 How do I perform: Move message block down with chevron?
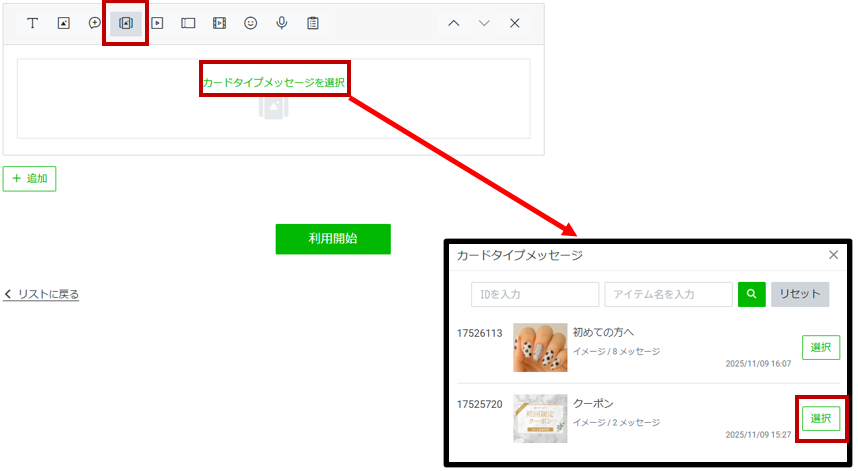[484, 23]
